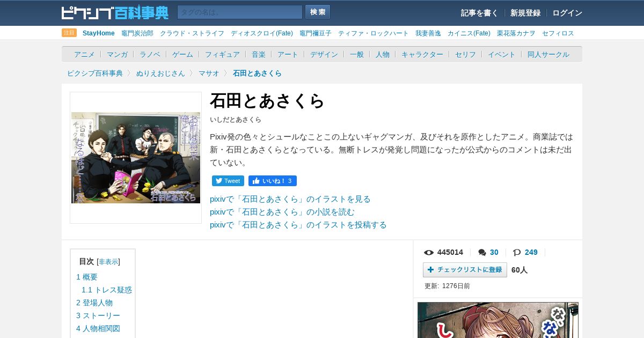The image size is (644, 338).
Task: Select the アニメ category tab
Action: 84,54
